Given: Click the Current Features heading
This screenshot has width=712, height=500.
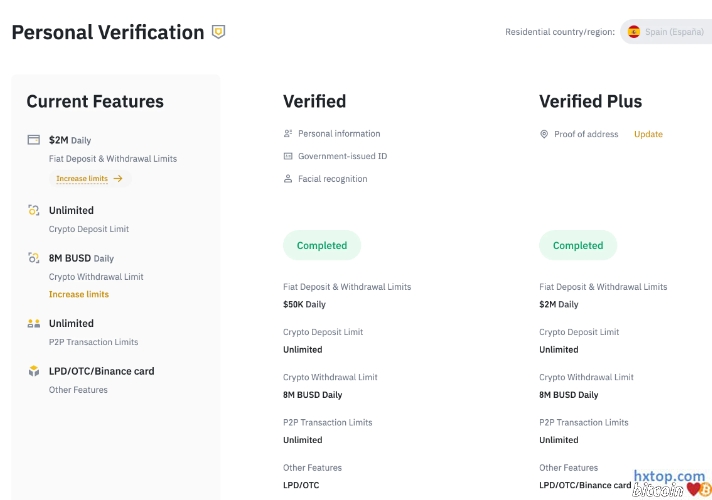Looking at the screenshot, I should coord(95,101).
